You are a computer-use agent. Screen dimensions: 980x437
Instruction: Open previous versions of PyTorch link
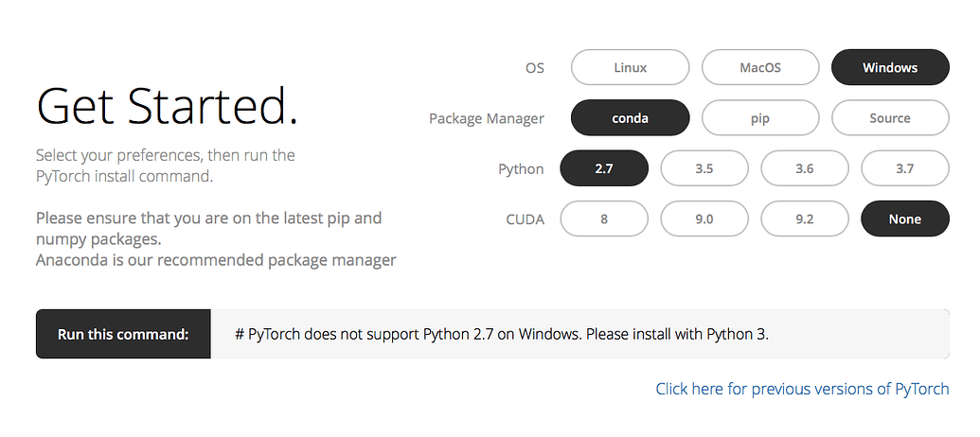click(802, 389)
